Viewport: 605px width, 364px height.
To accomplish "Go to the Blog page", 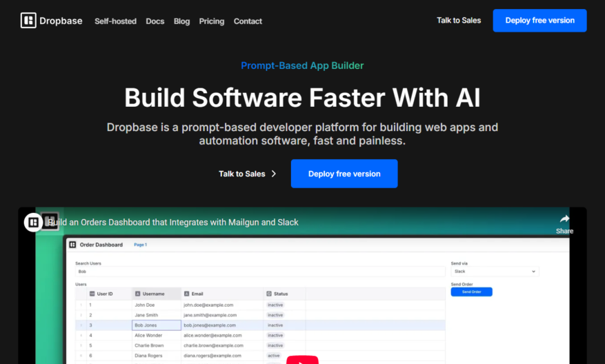I will tap(181, 21).
